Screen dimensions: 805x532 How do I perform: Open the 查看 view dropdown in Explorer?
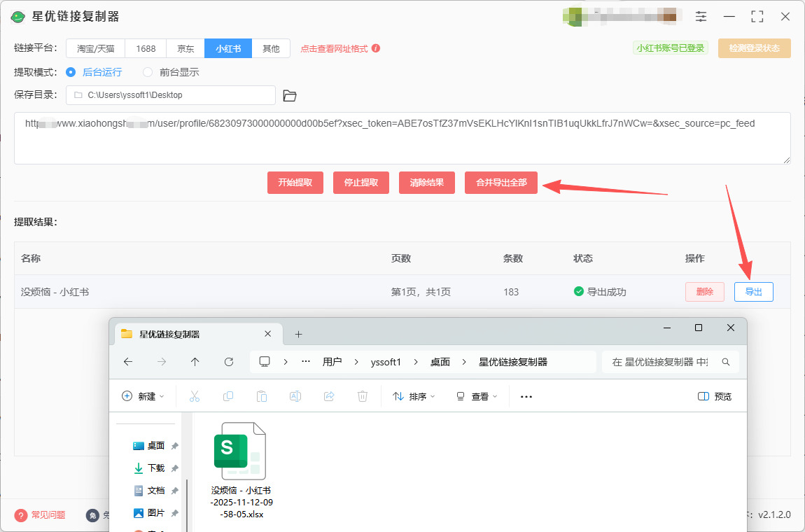[x=477, y=396]
